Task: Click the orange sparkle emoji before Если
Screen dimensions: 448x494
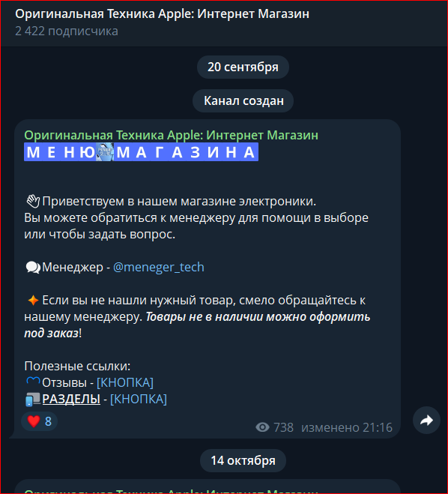Action: (x=33, y=301)
